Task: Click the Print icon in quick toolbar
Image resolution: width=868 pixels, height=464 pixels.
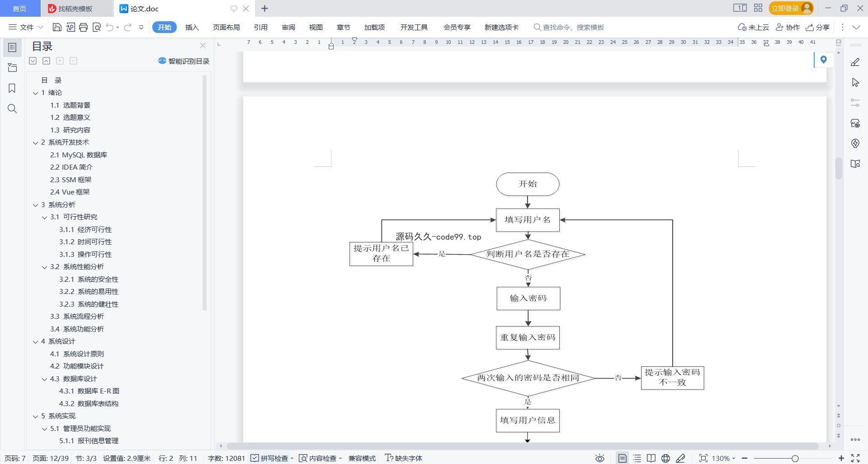Action: click(83, 27)
